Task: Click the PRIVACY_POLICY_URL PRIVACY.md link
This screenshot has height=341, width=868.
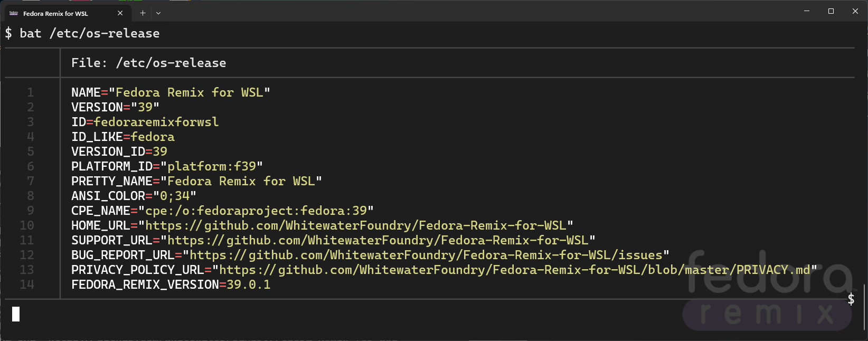Action: 515,270
